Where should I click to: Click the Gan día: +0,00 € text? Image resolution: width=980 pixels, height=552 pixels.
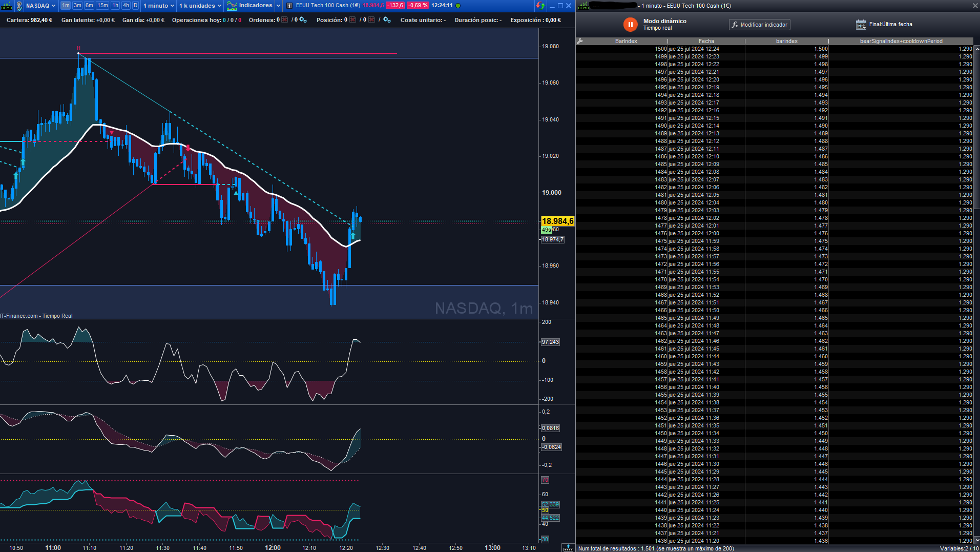[x=143, y=20]
